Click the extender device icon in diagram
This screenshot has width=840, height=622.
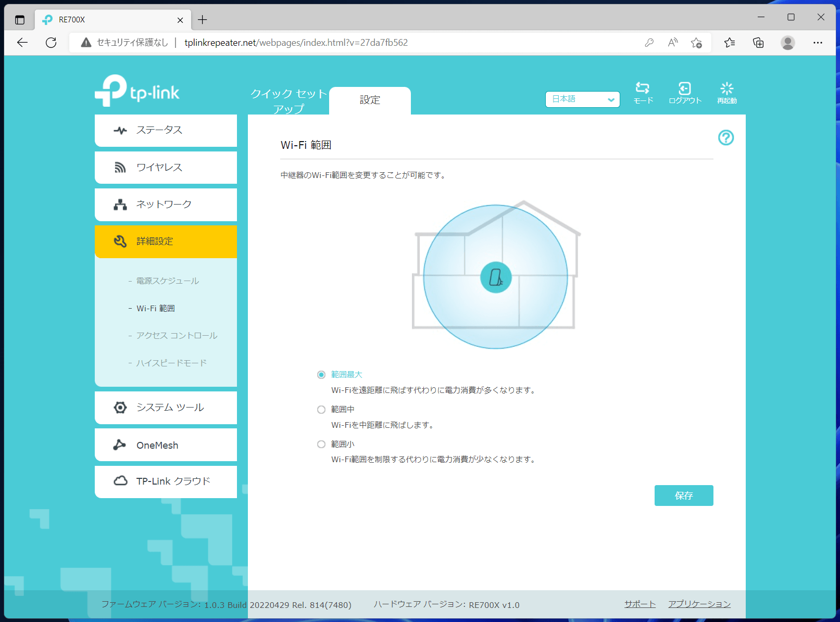click(x=496, y=277)
